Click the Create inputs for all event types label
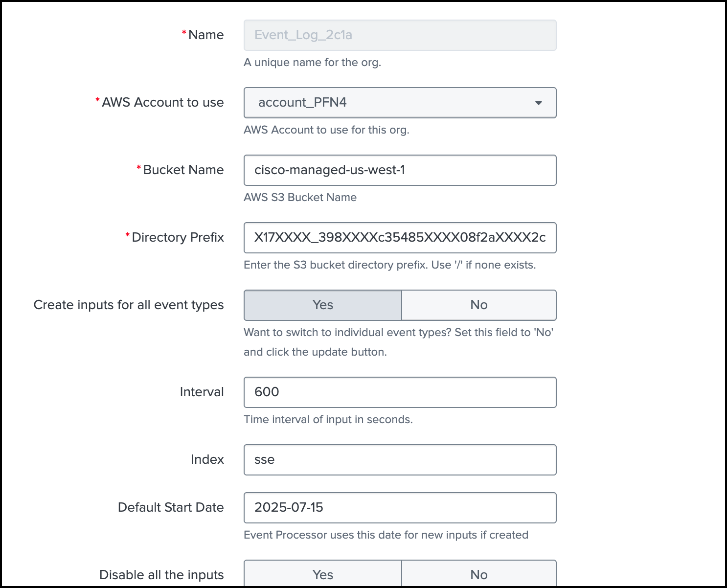The height and width of the screenshot is (588, 727). pos(129,305)
